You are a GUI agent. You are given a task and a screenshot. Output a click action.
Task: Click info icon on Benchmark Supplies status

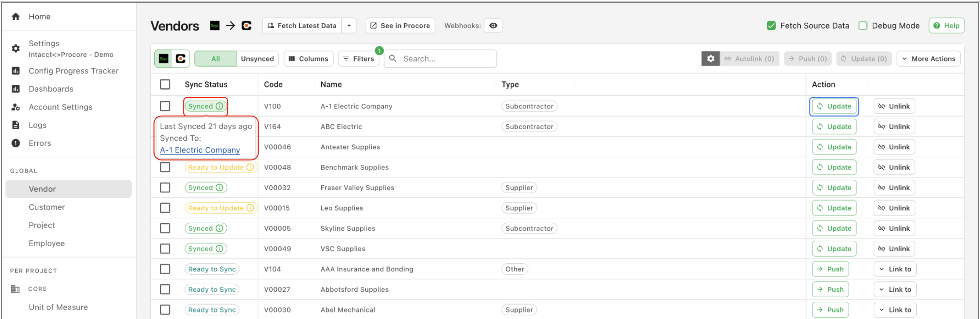pyautogui.click(x=250, y=167)
